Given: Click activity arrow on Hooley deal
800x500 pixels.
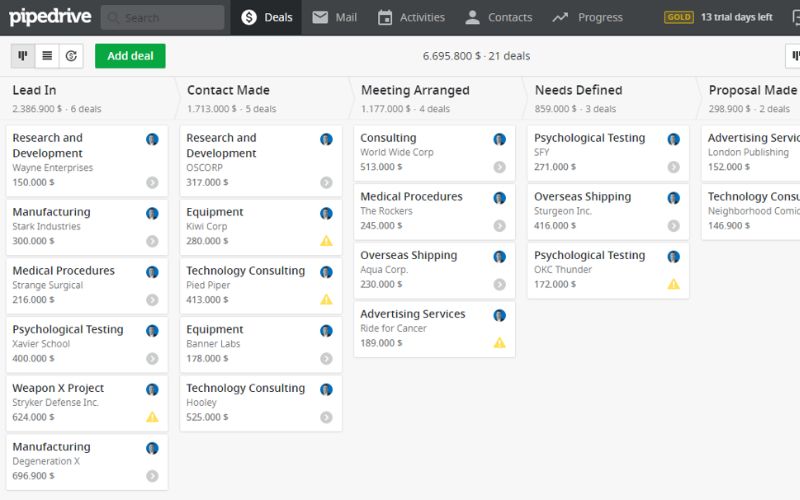Looking at the screenshot, I should tap(326, 417).
